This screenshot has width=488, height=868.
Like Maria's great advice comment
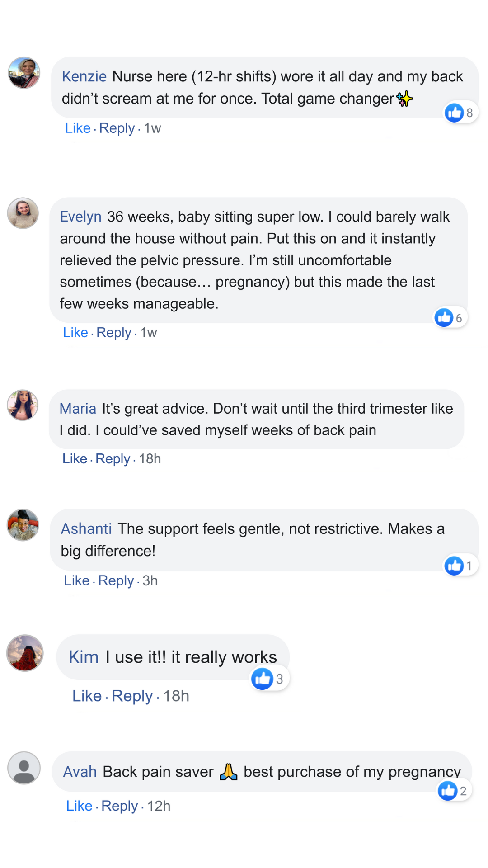coord(75,458)
